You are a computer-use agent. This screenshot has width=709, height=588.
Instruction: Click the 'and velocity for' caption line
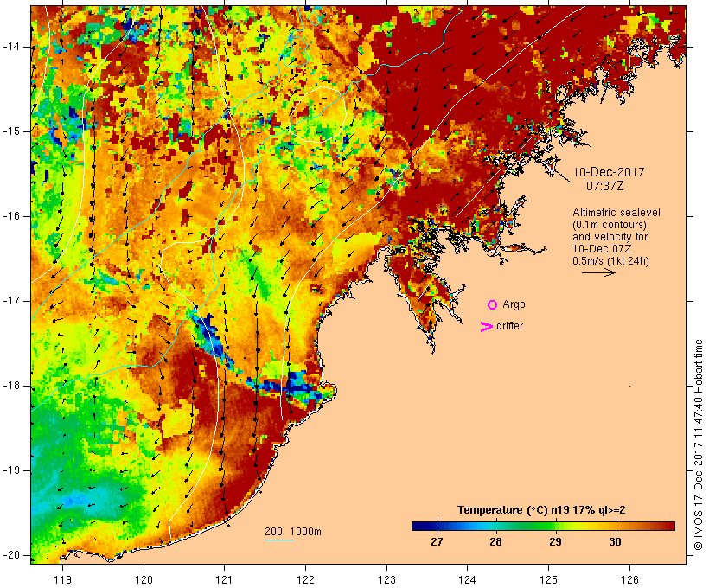pos(610,237)
